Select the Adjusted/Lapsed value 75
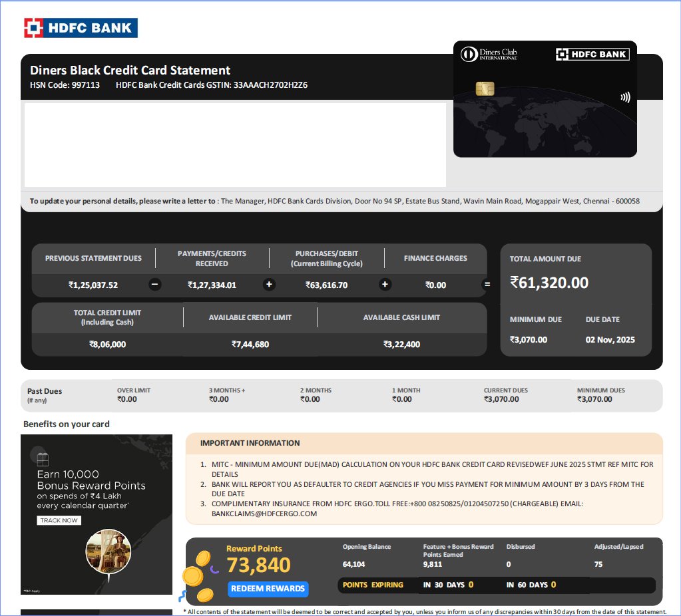 598,564
